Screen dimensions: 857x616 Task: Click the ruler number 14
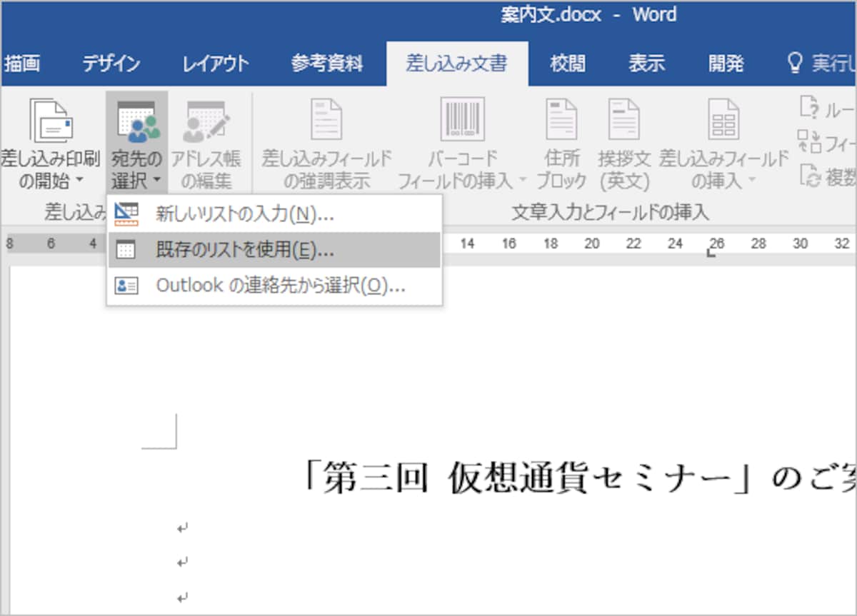tap(467, 244)
